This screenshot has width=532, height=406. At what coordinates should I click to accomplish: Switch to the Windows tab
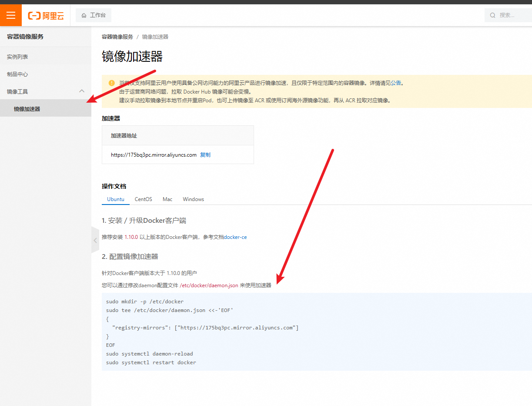tap(194, 199)
